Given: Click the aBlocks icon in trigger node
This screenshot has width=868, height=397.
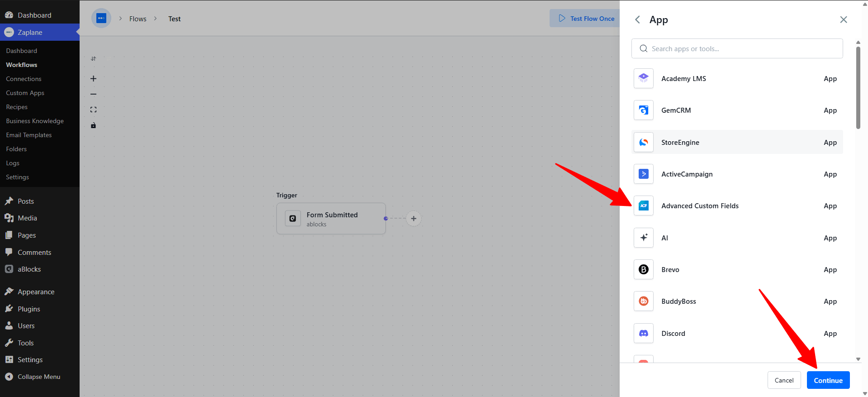Looking at the screenshot, I should [x=293, y=219].
